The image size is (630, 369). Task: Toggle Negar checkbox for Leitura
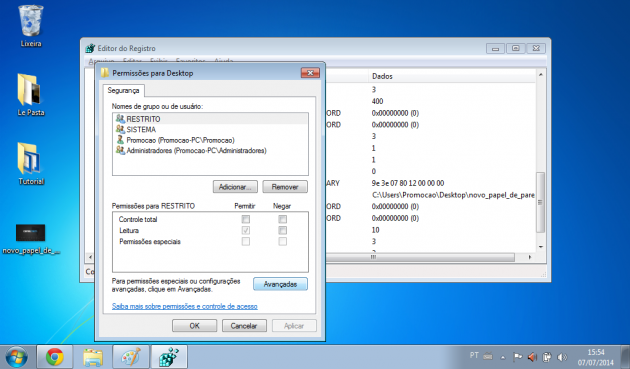pyautogui.click(x=282, y=230)
